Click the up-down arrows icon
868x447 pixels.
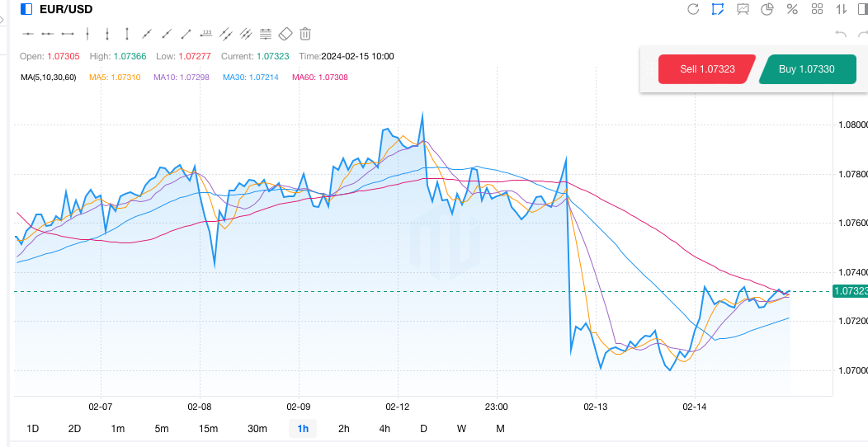coord(842,9)
